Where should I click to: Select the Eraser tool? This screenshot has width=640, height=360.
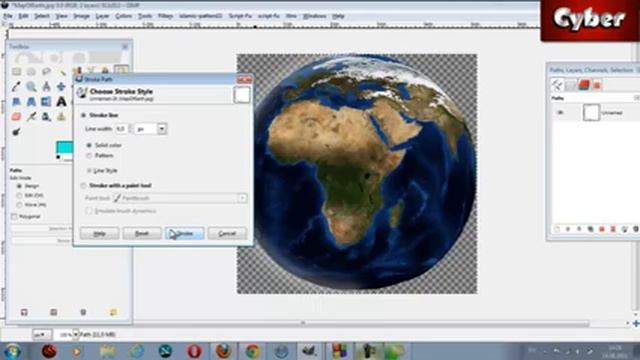tap(16, 117)
